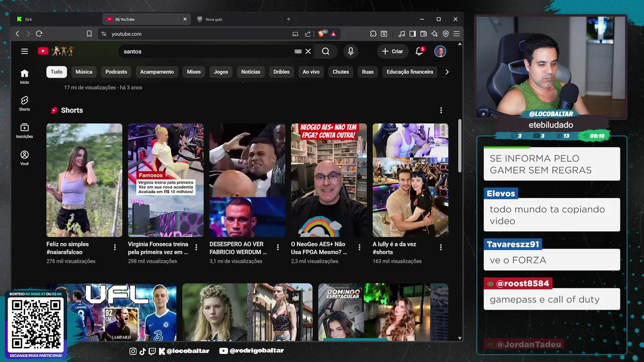644x362 pixels.
Task: Open the on-screen keyboard icon in search
Action: click(298, 51)
